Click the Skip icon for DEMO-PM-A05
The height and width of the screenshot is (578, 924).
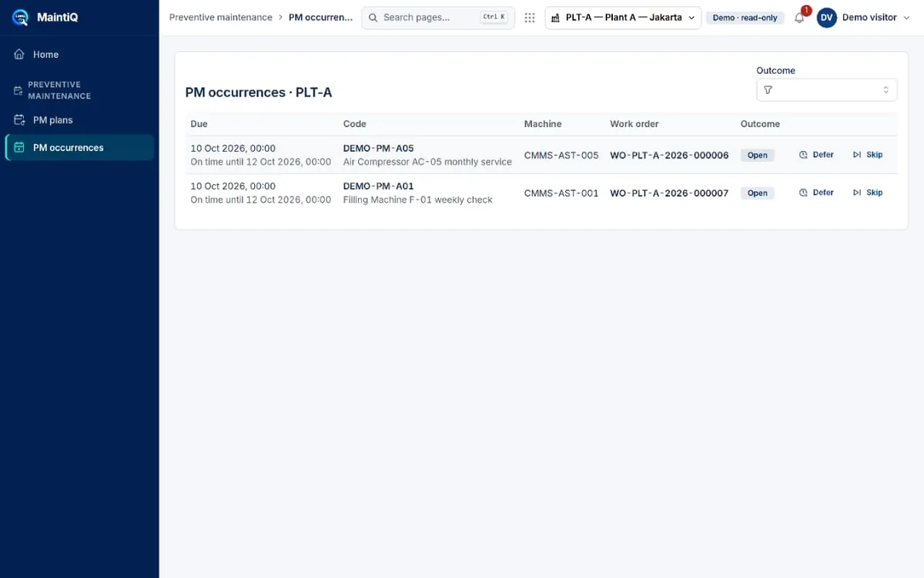tap(857, 155)
